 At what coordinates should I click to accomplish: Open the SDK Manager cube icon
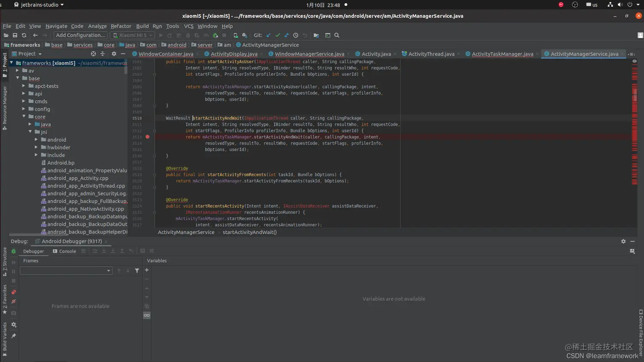pyautogui.click(x=244, y=35)
